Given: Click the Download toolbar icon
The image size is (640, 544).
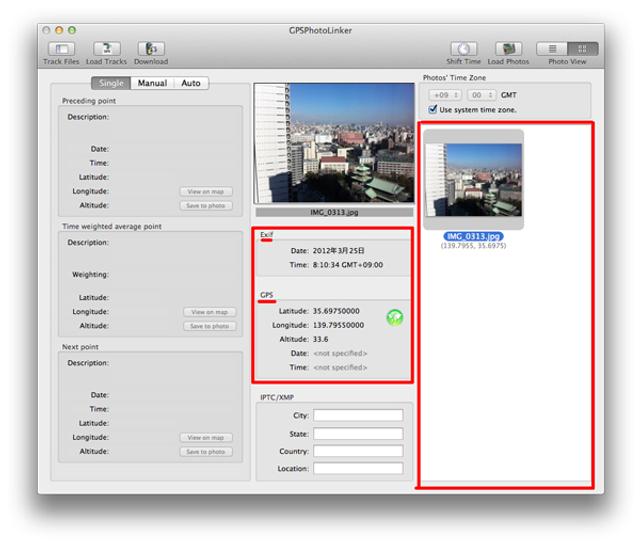Looking at the screenshot, I should pyautogui.click(x=151, y=49).
